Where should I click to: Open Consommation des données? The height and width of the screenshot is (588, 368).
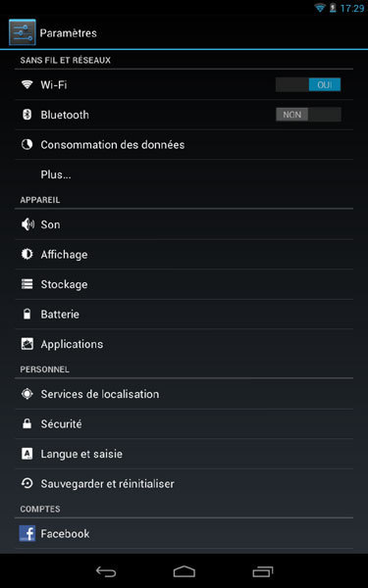tap(184, 145)
